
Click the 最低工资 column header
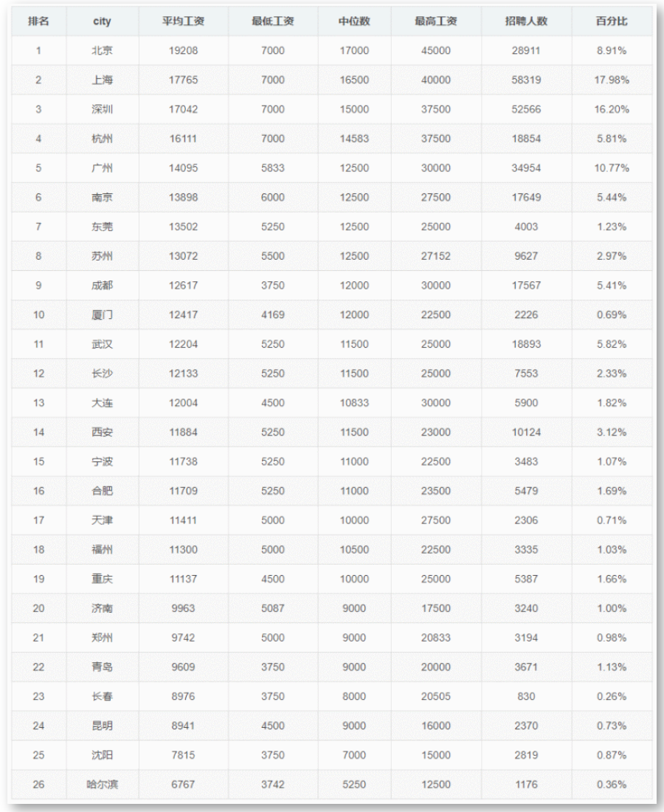coord(272,21)
